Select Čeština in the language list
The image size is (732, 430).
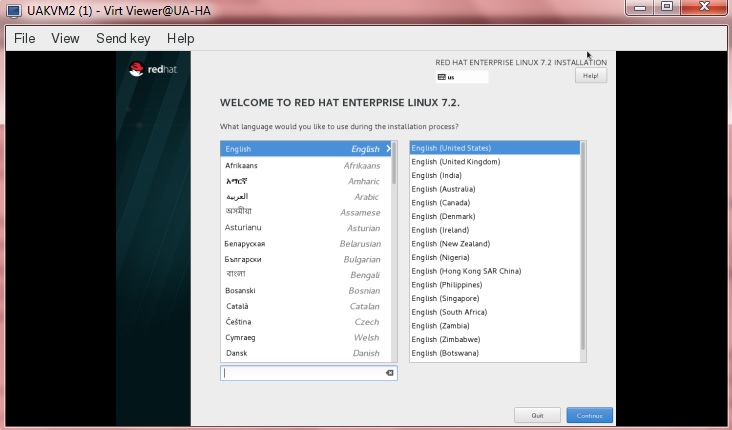pyautogui.click(x=306, y=322)
